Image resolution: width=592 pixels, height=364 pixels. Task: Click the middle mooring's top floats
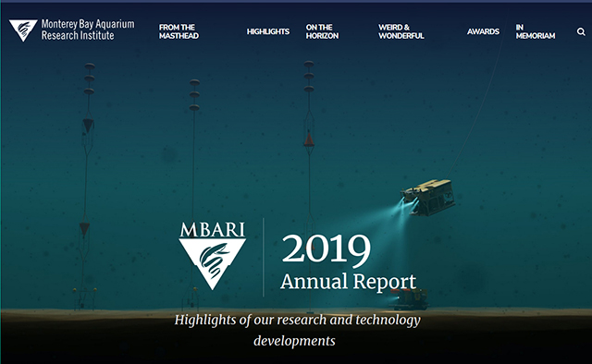click(194, 94)
